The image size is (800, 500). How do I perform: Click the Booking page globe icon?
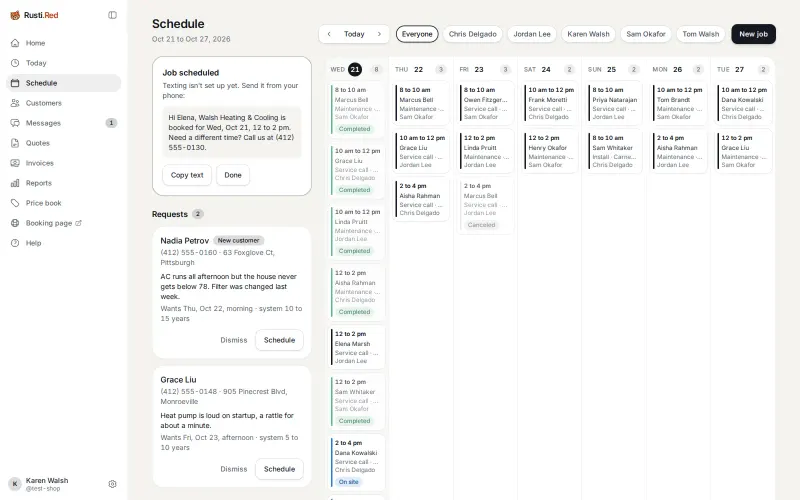pos(15,223)
